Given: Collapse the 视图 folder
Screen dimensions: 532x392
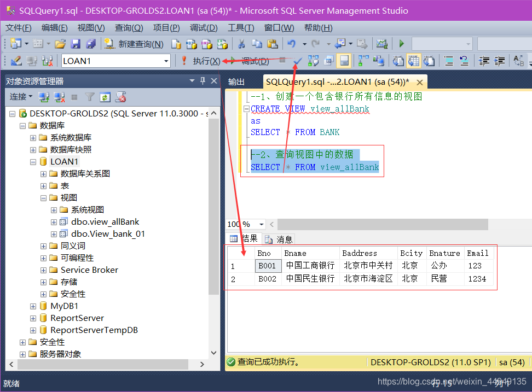Looking at the screenshot, I should click(43, 198).
